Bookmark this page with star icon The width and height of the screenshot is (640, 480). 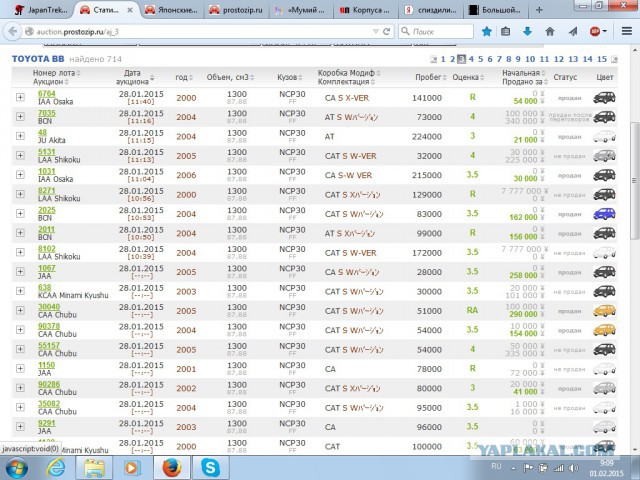[487, 31]
